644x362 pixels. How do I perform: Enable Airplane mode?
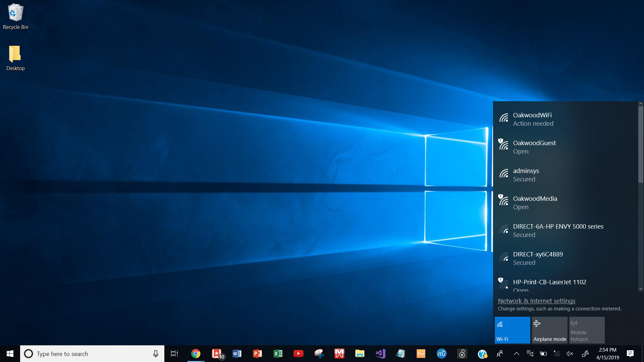point(549,330)
